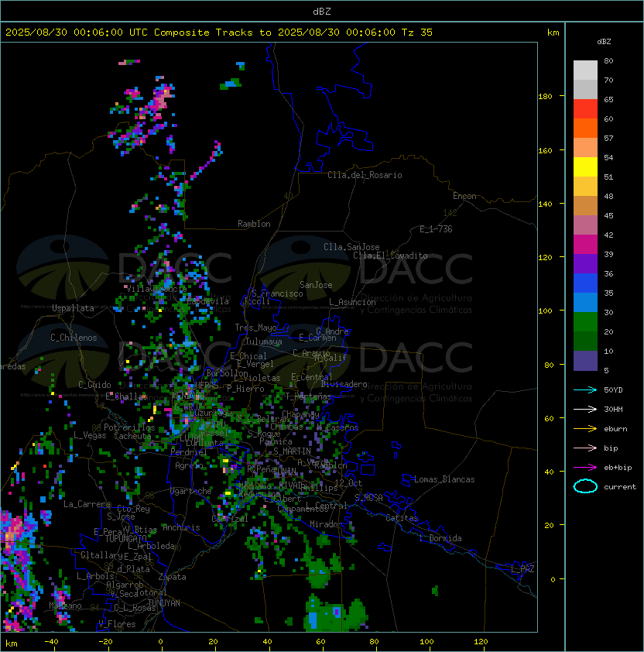Select the magenta 39-42 dBZ color swatch

coord(585,245)
